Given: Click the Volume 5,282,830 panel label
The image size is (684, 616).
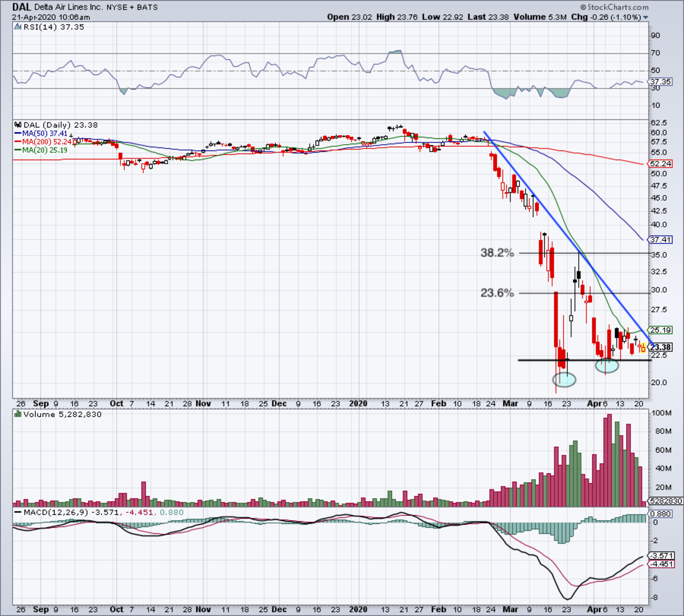Looking at the screenshot, I should coord(63,414).
